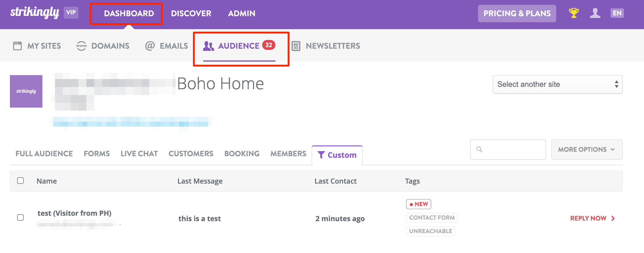Image resolution: width=644 pixels, height=253 pixels.
Task: Select the Booking tab
Action: tap(242, 154)
